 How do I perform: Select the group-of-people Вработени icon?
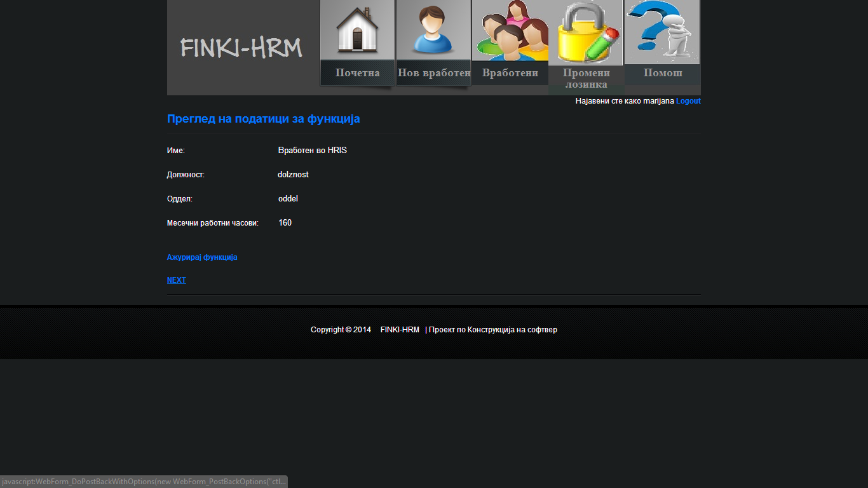510,30
